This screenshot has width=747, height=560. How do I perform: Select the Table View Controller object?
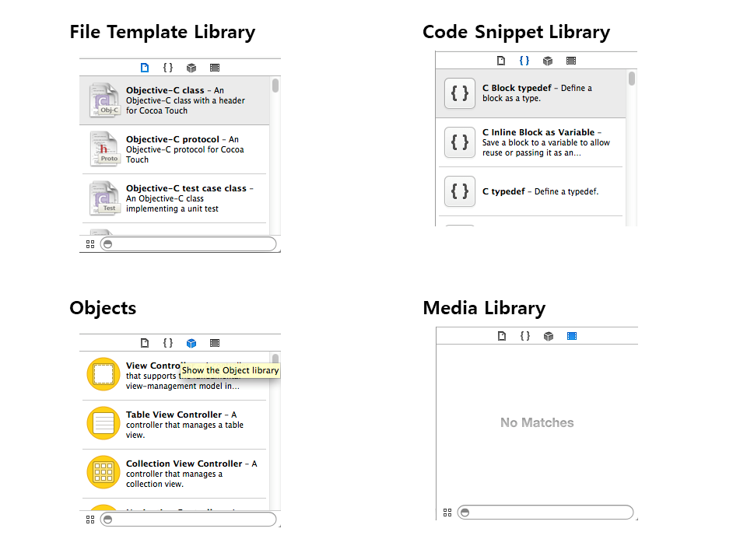[174, 425]
